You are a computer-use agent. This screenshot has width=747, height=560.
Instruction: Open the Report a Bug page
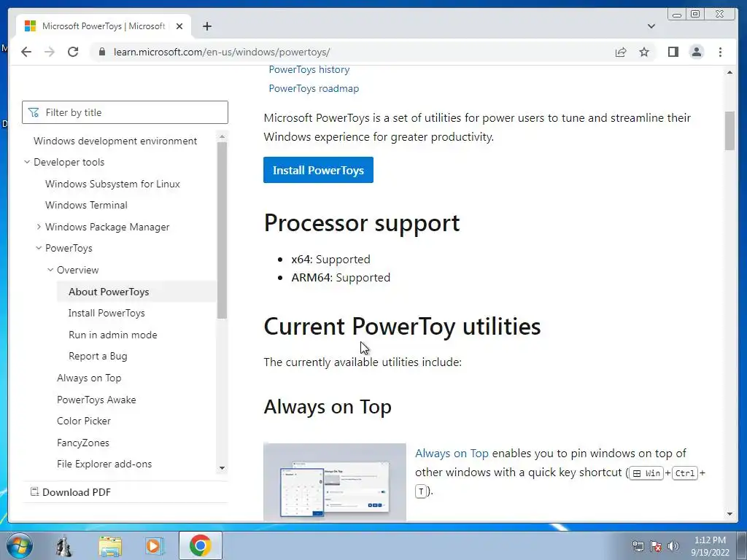click(98, 356)
